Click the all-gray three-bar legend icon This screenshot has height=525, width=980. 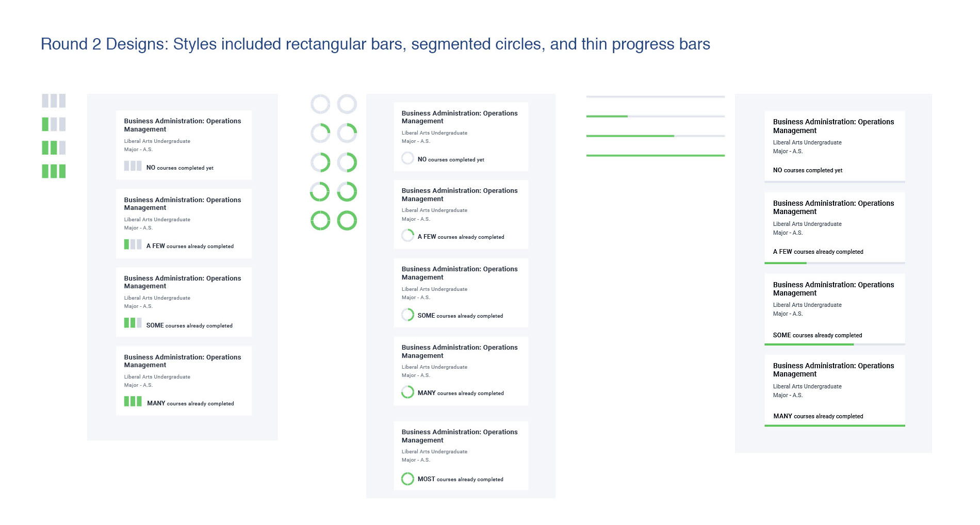tap(54, 101)
